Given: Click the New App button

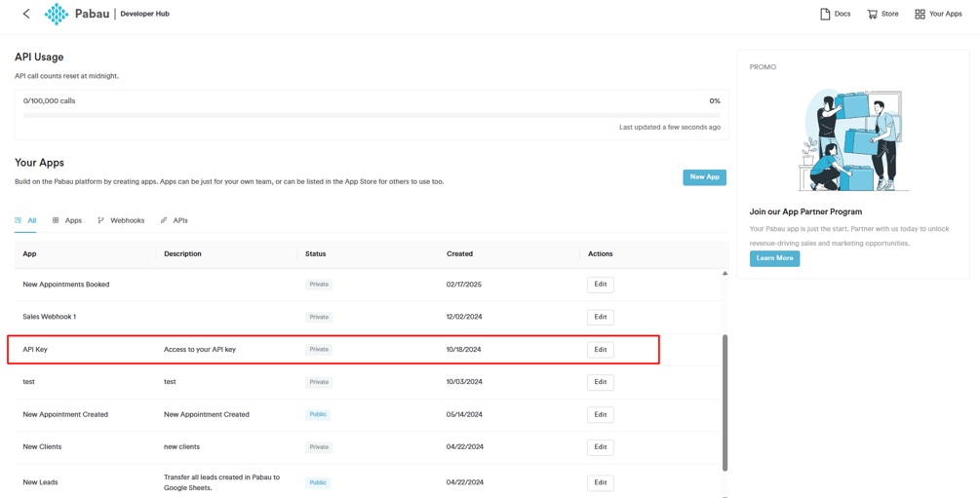Looking at the screenshot, I should point(704,177).
